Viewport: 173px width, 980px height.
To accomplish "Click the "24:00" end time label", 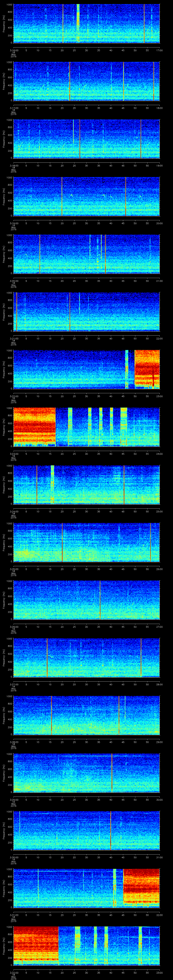I will (x=159, y=454).
